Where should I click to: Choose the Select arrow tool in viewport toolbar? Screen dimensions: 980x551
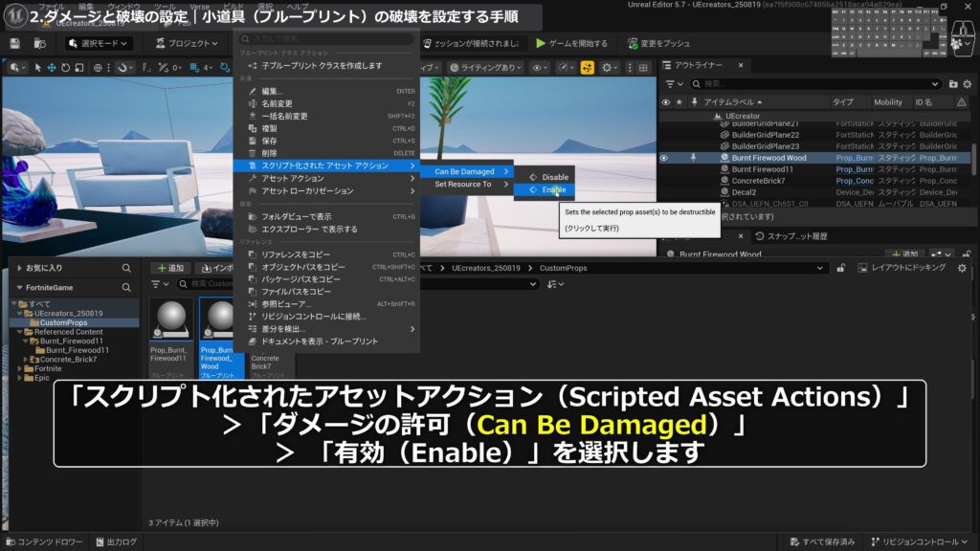pyautogui.click(x=38, y=68)
